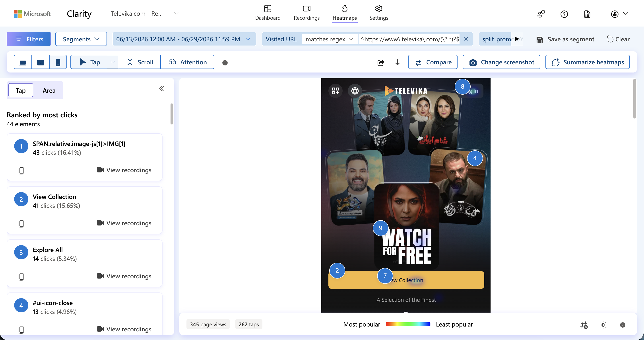Switch to the Area view toggle
The image size is (644, 340).
point(49,90)
